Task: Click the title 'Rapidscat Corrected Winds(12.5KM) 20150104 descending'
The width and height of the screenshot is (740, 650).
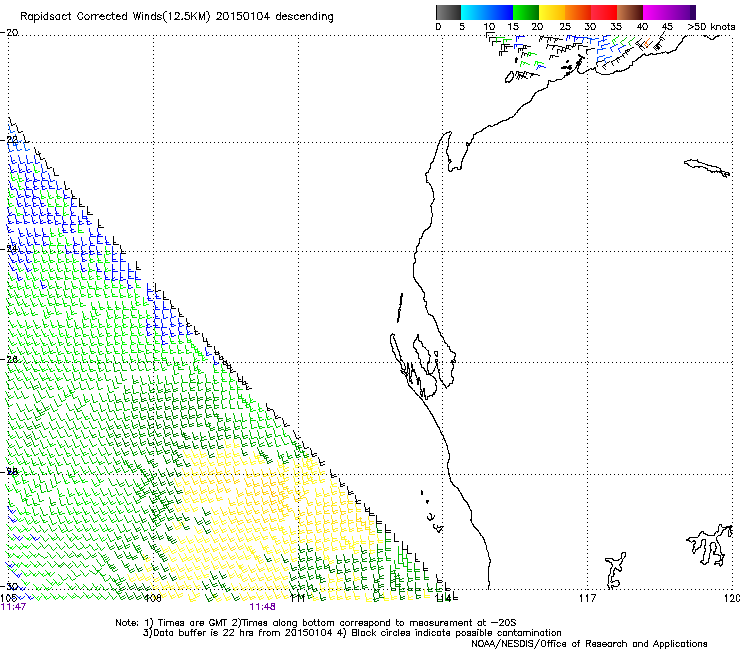Action: pyautogui.click(x=177, y=17)
